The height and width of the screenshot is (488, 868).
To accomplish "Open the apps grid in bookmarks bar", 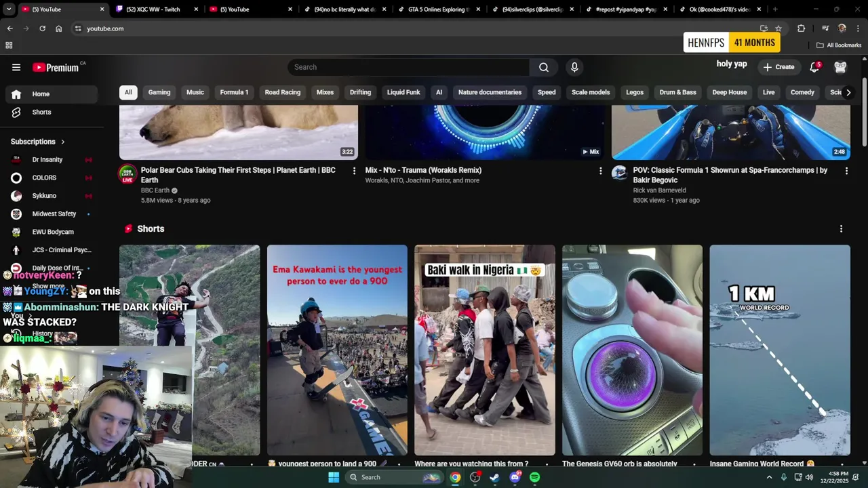I will pos(9,45).
